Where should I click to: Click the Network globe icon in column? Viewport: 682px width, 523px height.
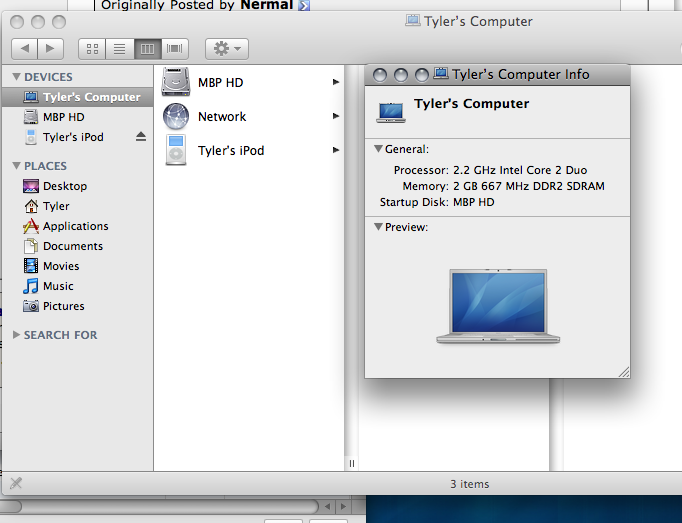(x=176, y=116)
